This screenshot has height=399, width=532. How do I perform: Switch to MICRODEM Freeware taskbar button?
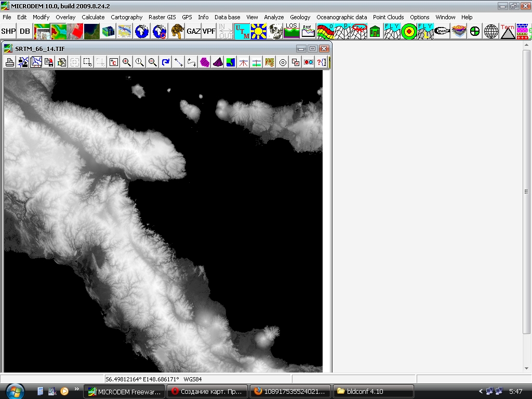[x=124, y=392]
